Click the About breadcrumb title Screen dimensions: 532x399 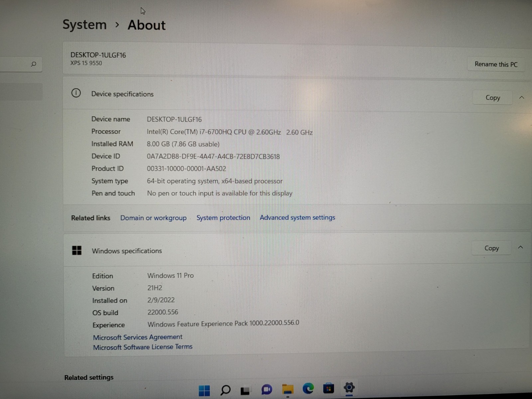pos(147,25)
